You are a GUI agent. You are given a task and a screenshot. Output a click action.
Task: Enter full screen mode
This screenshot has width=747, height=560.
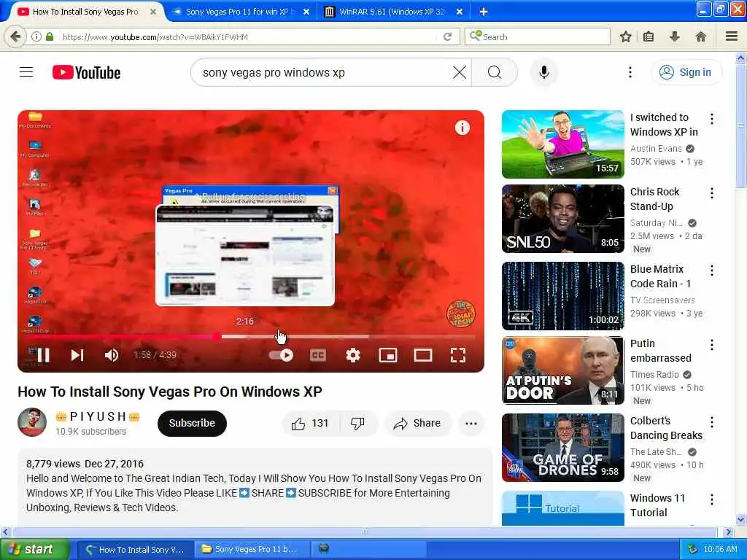click(x=458, y=355)
